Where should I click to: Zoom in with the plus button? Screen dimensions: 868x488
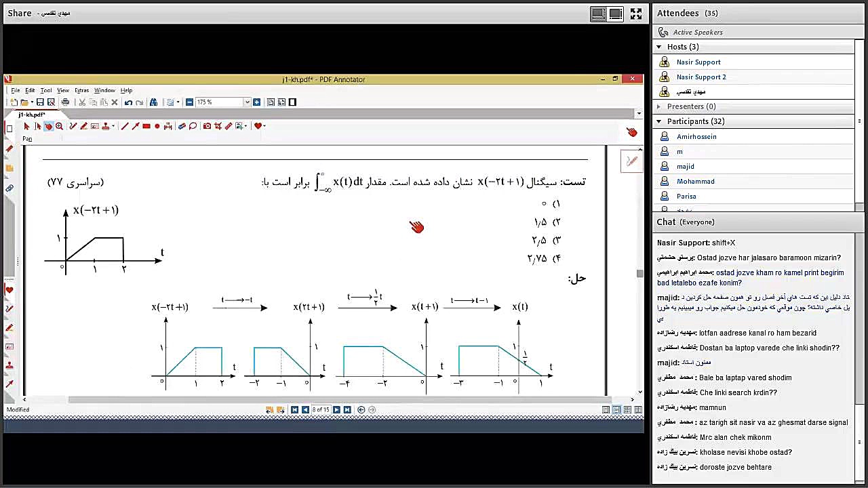[256, 102]
